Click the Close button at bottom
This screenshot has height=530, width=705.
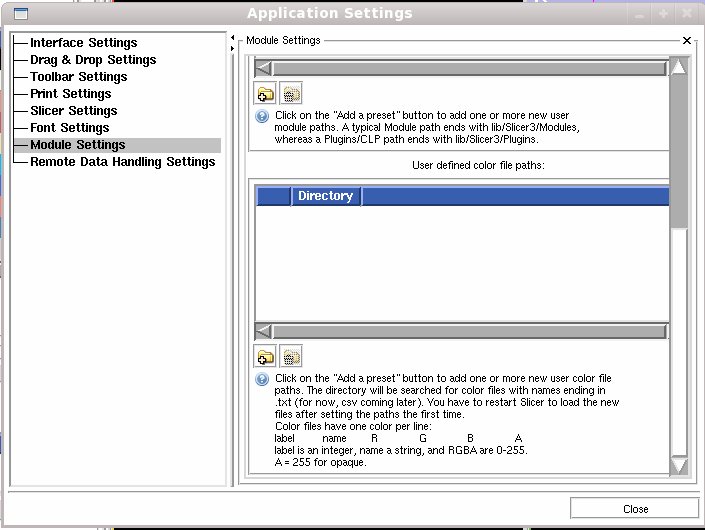click(x=635, y=509)
